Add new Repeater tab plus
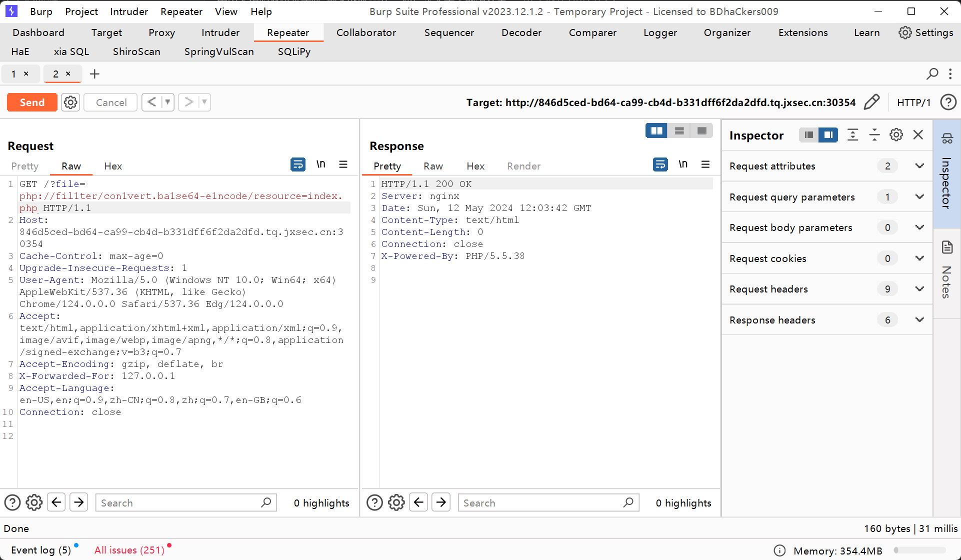 point(94,74)
